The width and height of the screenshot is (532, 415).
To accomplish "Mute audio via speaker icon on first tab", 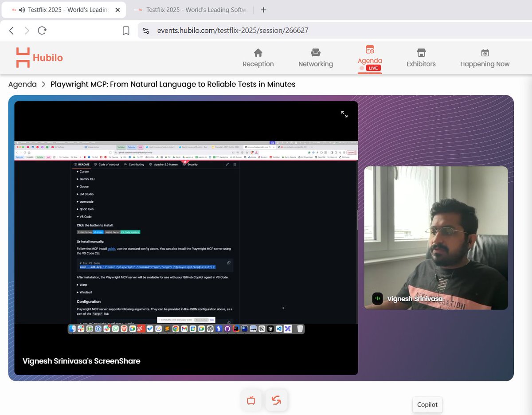I will click(x=23, y=10).
